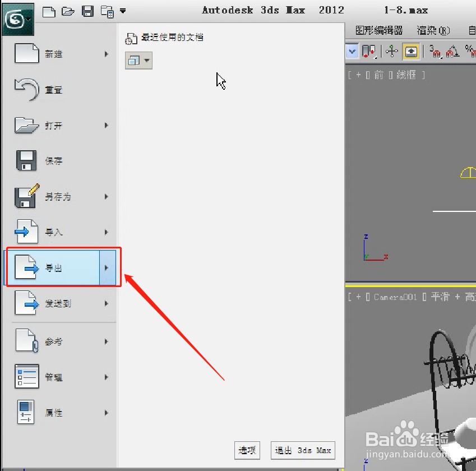Expand the 属性 submenu arrow

(x=107, y=413)
